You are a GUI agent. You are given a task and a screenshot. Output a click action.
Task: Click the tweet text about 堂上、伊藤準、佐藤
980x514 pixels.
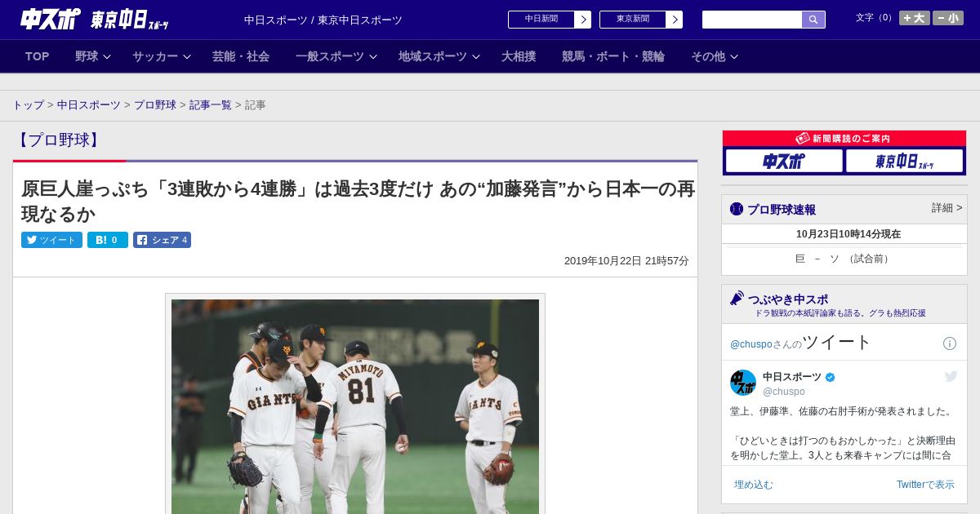click(x=841, y=433)
